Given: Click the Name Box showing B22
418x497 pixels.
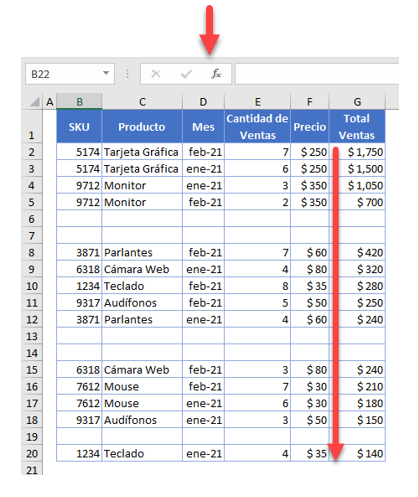Looking at the screenshot, I should [x=70, y=74].
